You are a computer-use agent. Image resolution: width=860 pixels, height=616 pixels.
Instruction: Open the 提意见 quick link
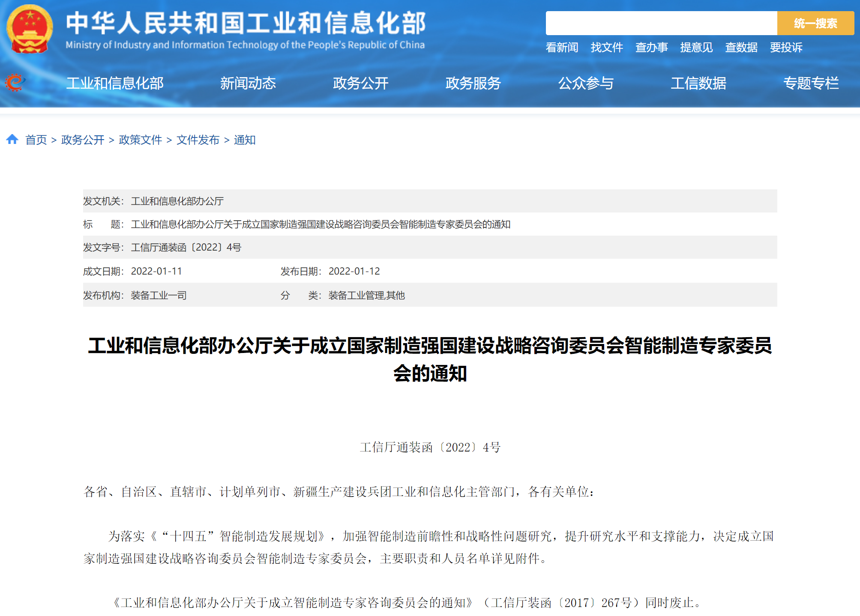tap(696, 47)
